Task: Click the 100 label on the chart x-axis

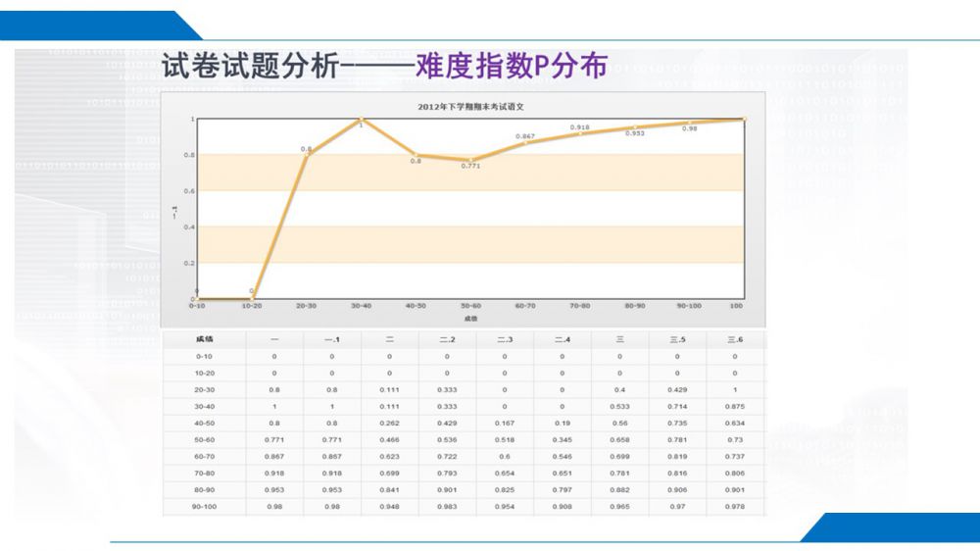Action: (x=744, y=306)
